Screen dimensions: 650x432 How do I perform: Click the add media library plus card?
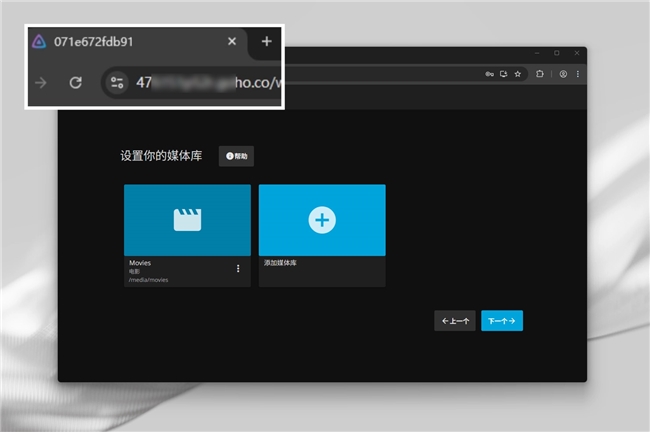(322, 220)
